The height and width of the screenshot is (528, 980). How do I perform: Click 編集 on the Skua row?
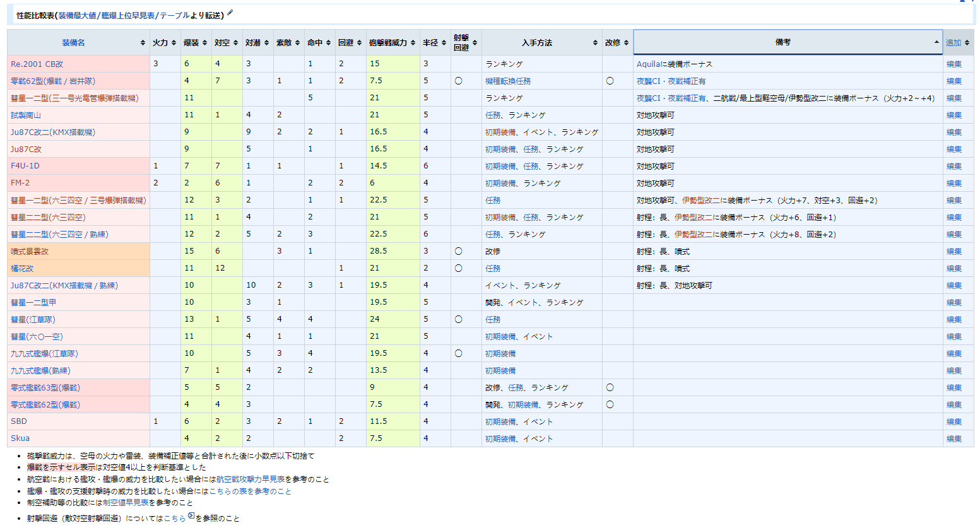coord(953,438)
